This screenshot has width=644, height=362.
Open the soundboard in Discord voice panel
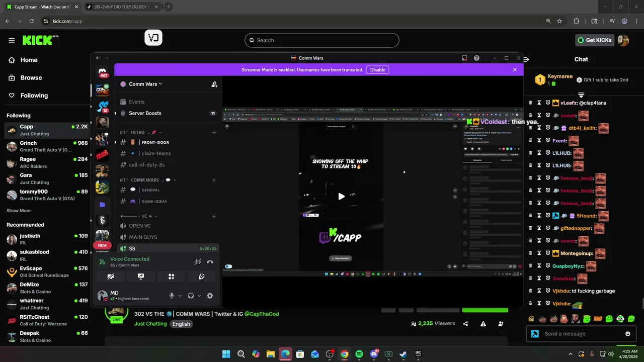tap(201, 277)
